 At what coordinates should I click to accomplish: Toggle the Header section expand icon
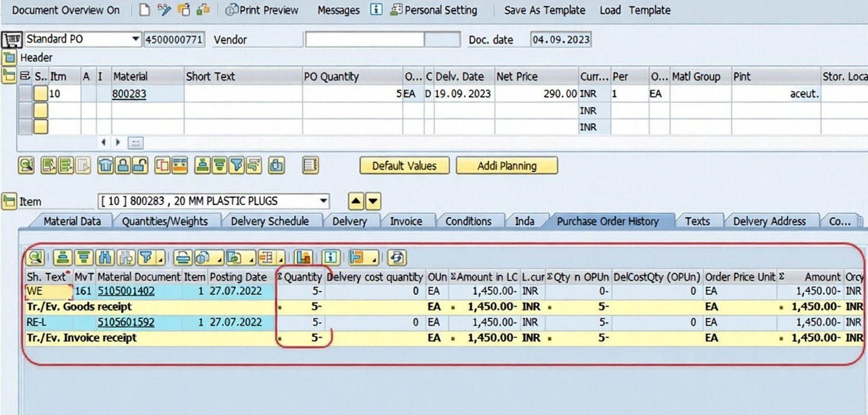pos(9,58)
